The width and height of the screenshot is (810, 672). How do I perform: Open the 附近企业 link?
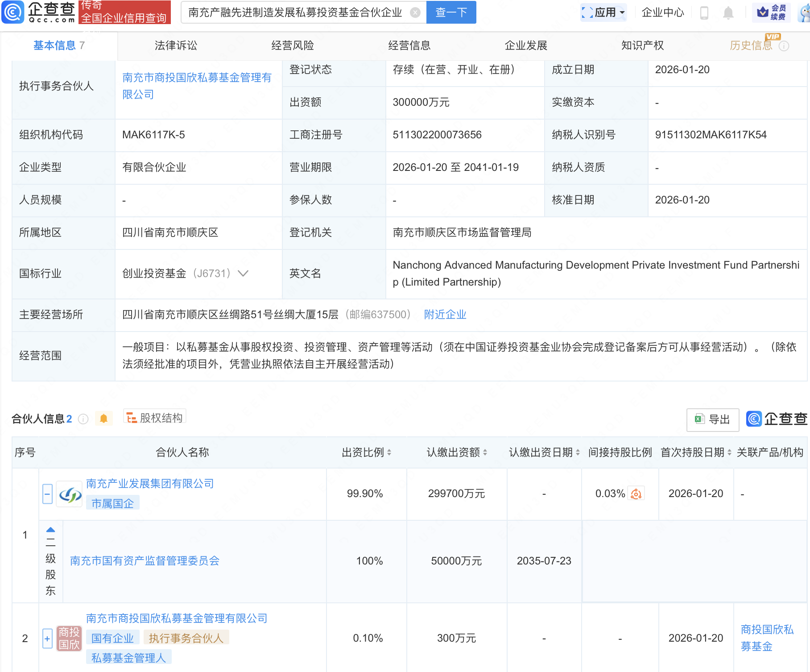click(x=445, y=315)
